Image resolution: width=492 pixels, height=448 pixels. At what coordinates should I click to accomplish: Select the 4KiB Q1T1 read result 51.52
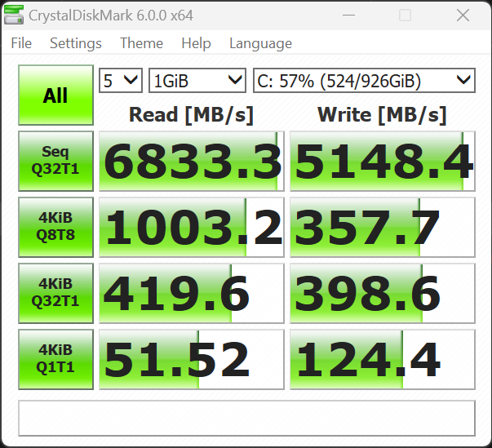click(x=192, y=360)
